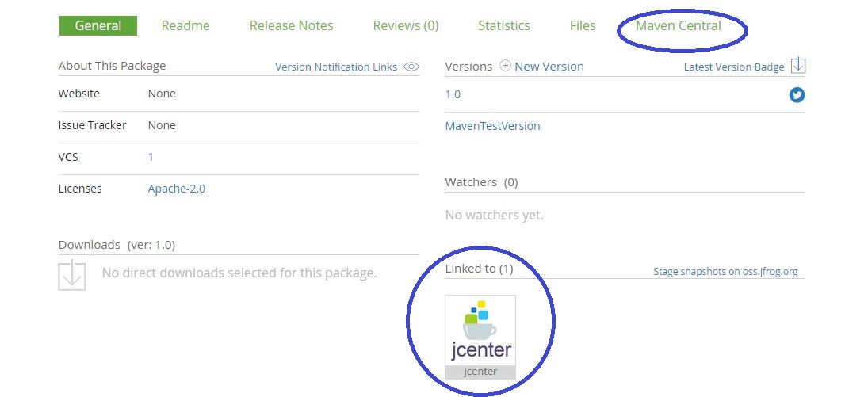
Task: Select the Release Notes tab
Action: [291, 25]
